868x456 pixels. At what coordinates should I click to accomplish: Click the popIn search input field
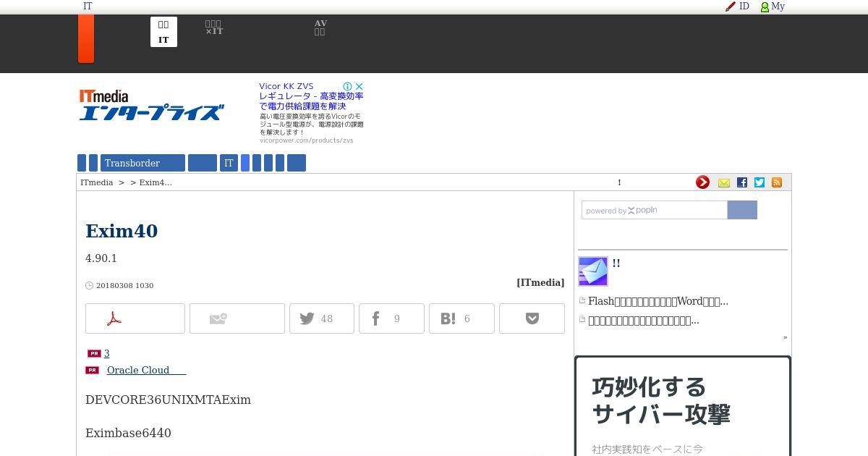(x=654, y=210)
